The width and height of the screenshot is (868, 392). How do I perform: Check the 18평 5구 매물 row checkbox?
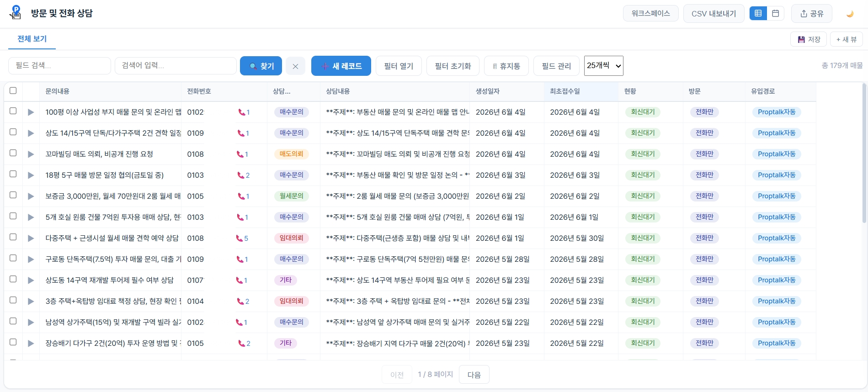point(13,174)
